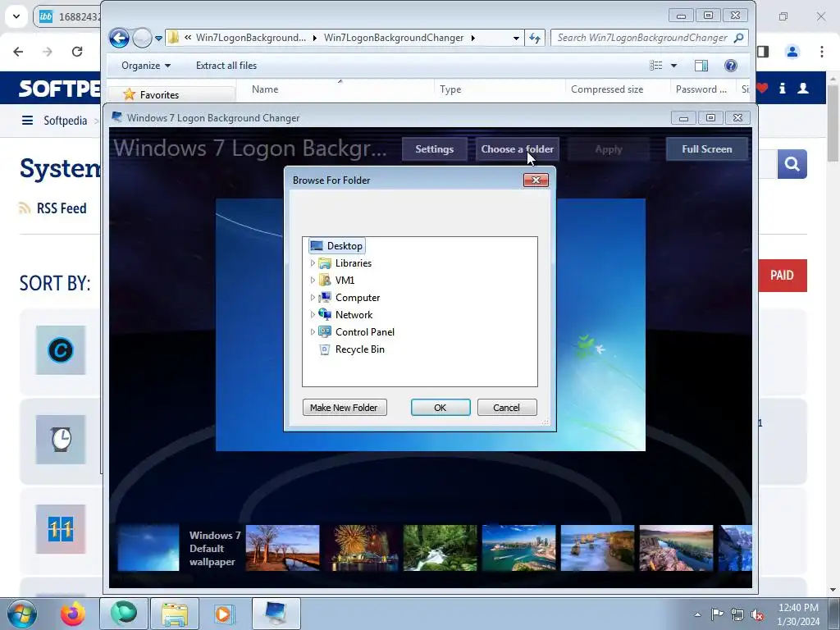The height and width of the screenshot is (630, 840).
Task: Click the Computer icon in the tree
Action: coord(325,297)
